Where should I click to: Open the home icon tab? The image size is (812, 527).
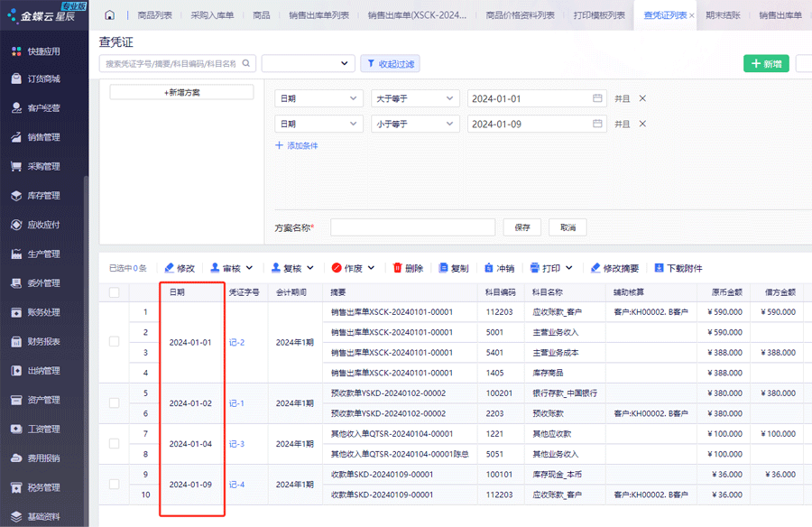click(x=109, y=15)
